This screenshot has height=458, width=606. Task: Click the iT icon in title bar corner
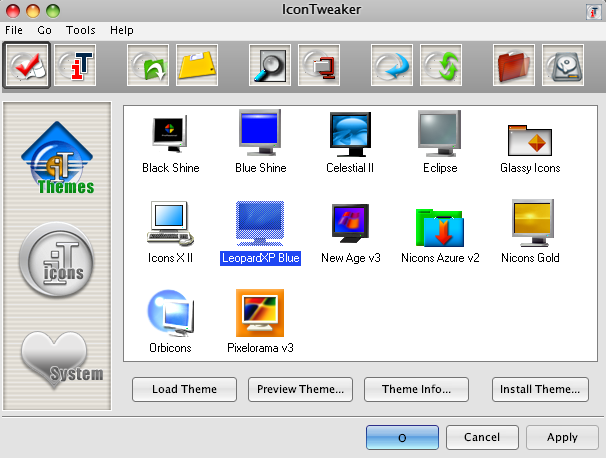[x=593, y=12]
